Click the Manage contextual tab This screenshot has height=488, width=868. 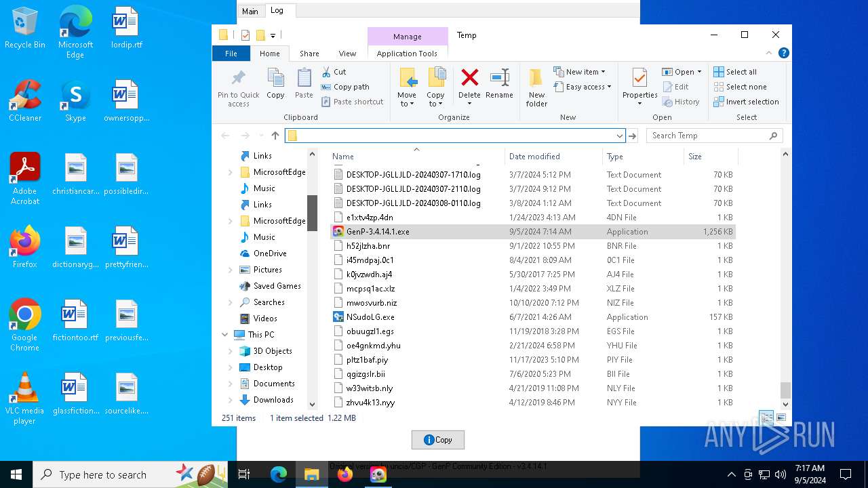tap(408, 37)
